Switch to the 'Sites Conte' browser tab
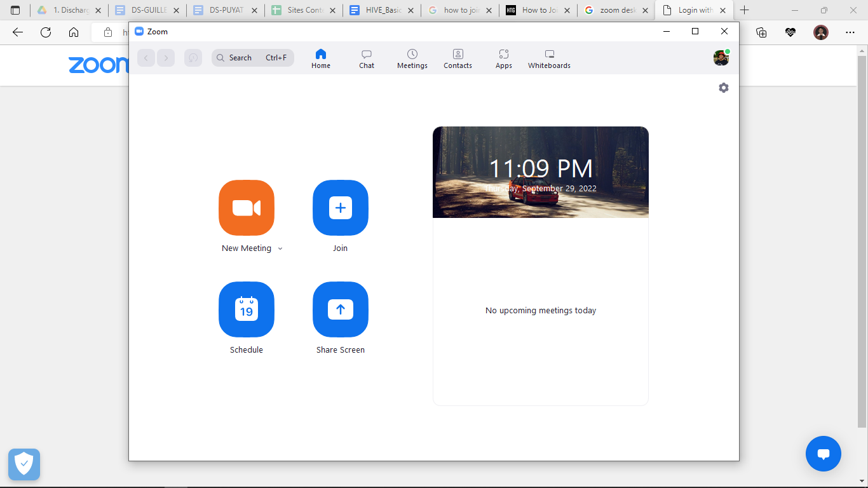Image resolution: width=868 pixels, height=488 pixels. [x=304, y=10]
